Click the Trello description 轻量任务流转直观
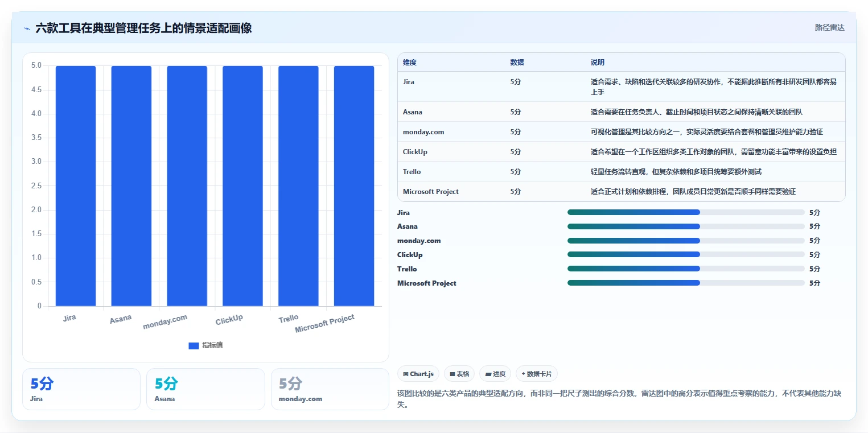The height and width of the screenshot is (433, 868). click(676, 172)
